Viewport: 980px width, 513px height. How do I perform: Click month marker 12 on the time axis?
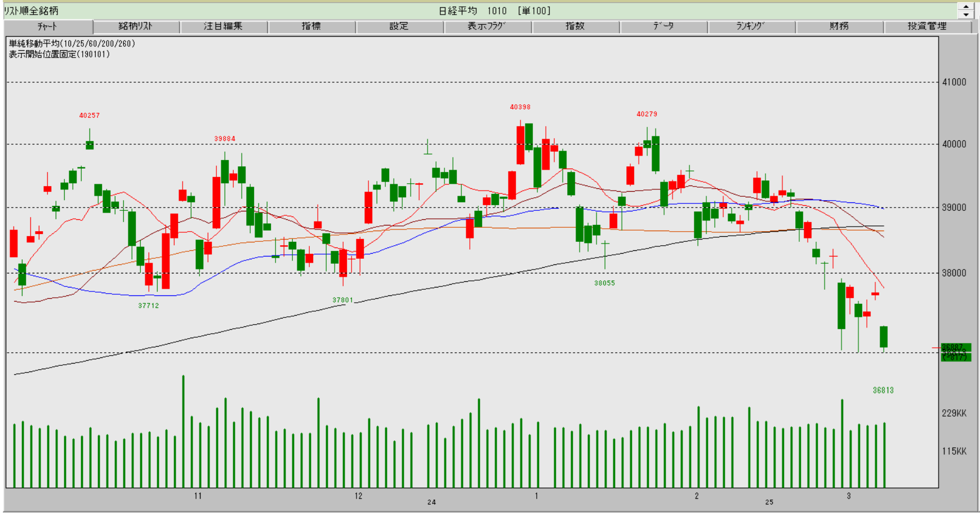point(358,496)
